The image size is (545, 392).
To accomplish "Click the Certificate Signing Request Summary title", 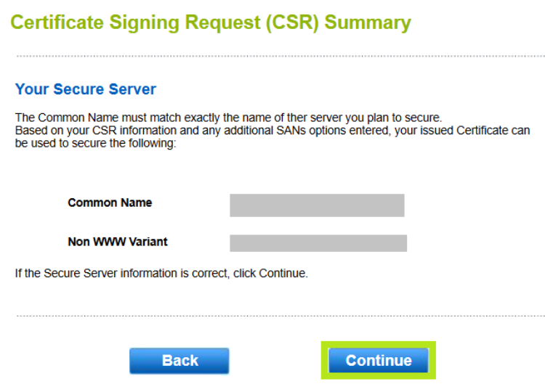I will 211,23.
